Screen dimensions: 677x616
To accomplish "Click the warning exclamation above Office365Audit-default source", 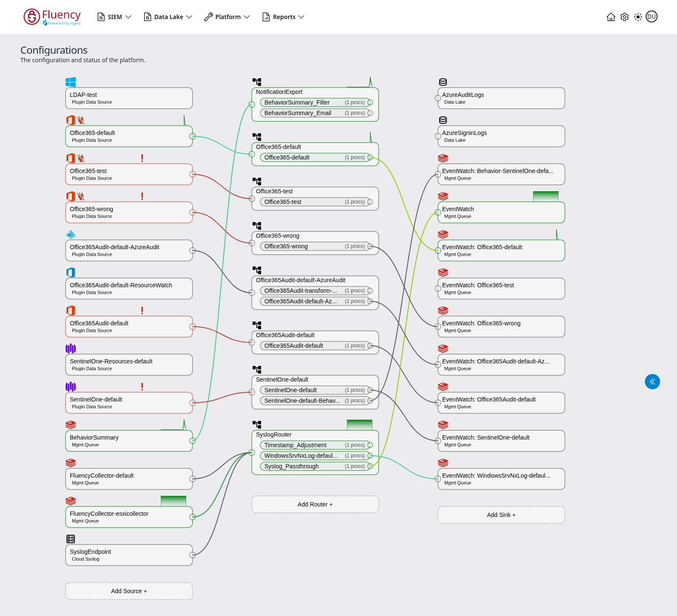I will [142, 311].
